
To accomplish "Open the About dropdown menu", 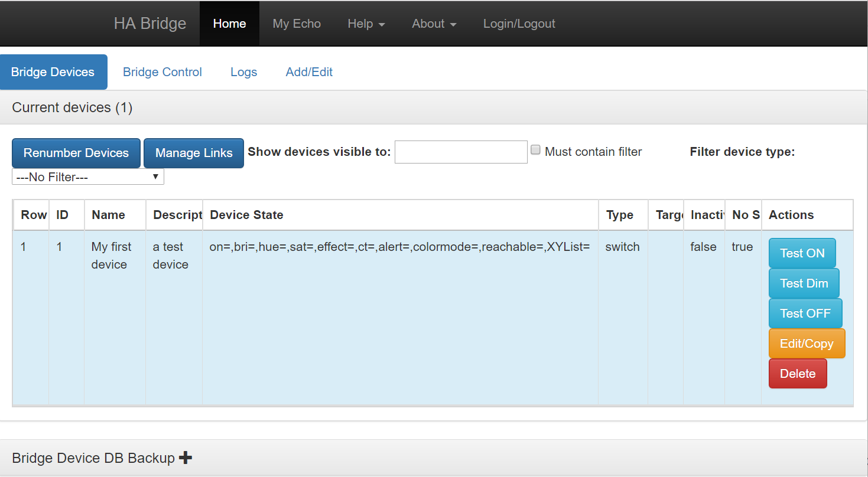I will [x=434, y=24].
